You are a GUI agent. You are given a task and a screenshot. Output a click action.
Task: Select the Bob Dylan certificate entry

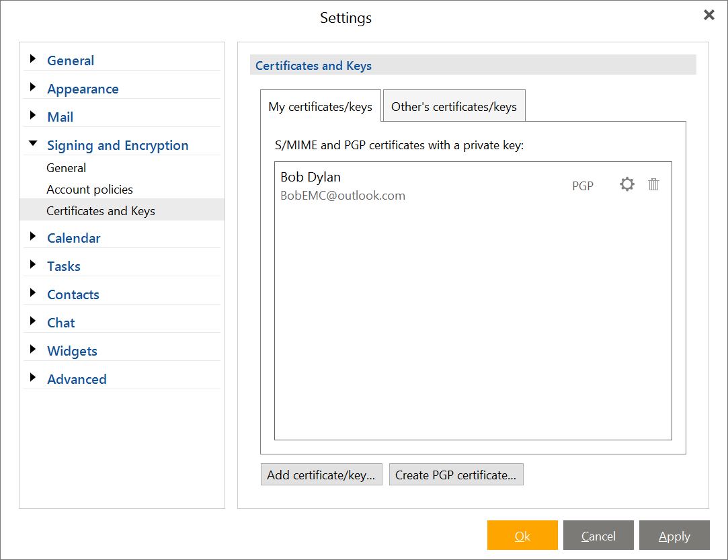click(x=473, y=186)
